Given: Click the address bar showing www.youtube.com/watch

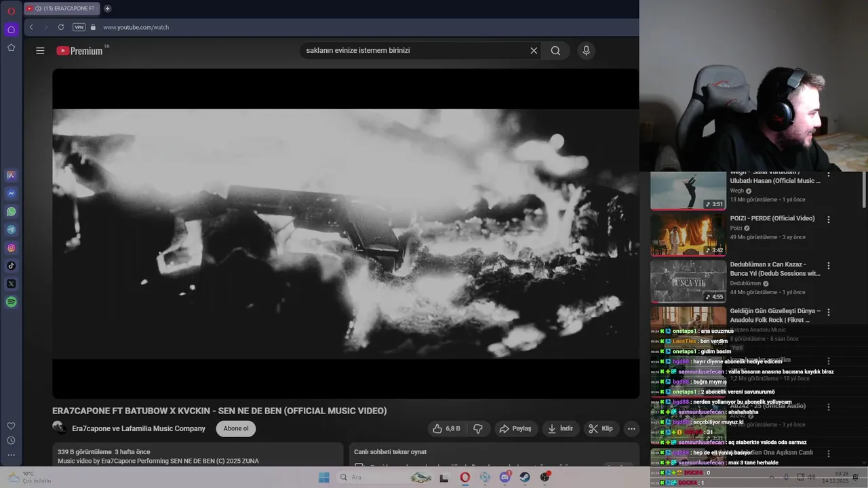Looking at the screenshot, I should click(136, 27).
